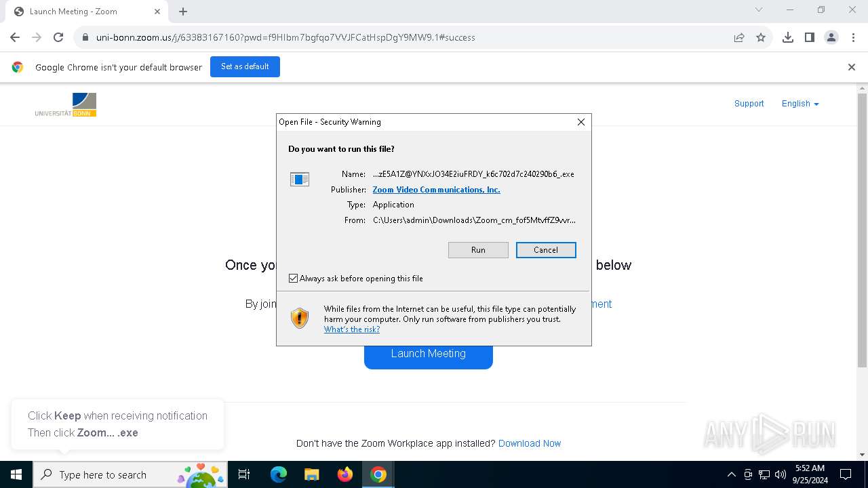Click the address bar URL
The height and width of the screenshot is (488, 868).
[x=285, y=37]
